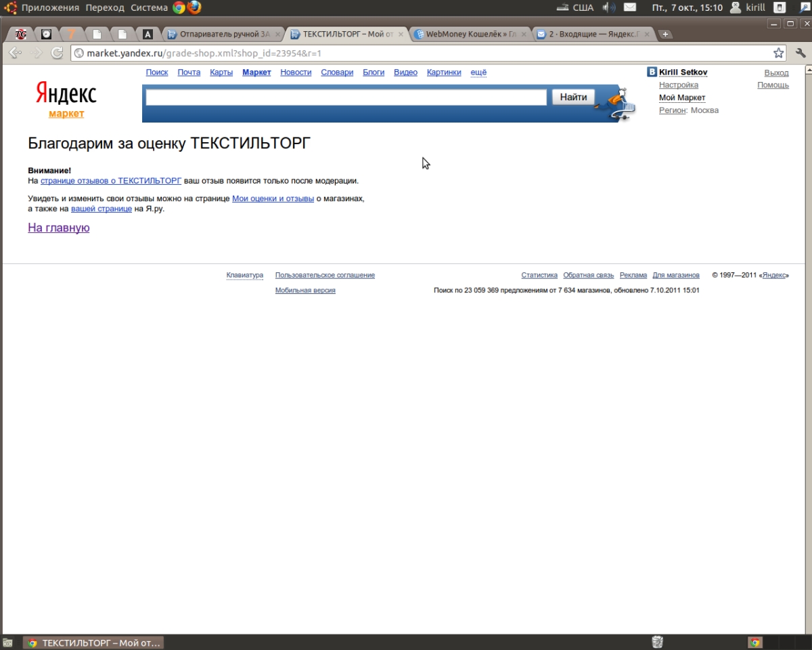Switch to the Отправитель ручной tab
The width and height of the screenshot is (812, 650).
click(223, 34)
